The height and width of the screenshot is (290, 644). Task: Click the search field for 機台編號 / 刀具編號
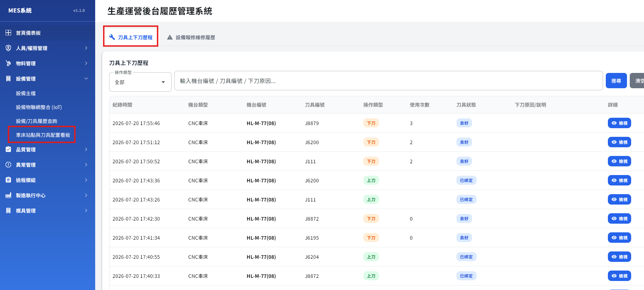388,81
